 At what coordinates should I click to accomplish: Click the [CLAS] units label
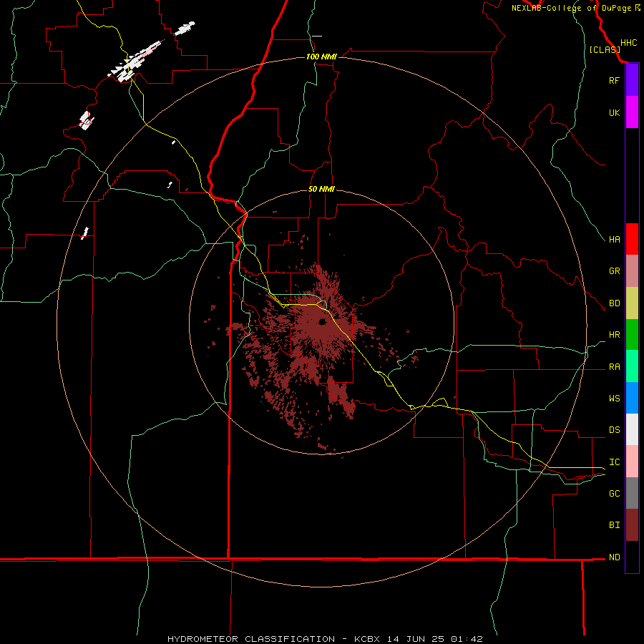pyautogui.click(x=605, y=49)
